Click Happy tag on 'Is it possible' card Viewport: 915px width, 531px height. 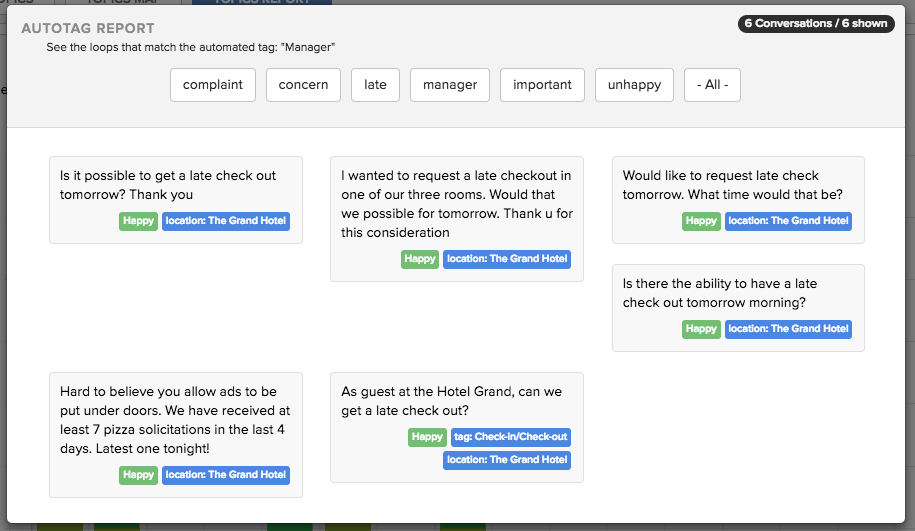pyautogui.click(x=138, y=221)
